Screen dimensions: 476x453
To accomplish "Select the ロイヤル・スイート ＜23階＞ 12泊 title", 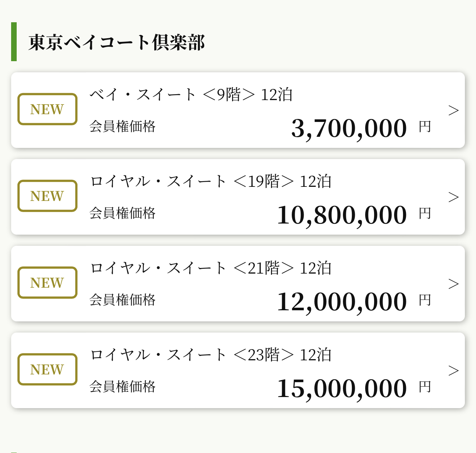I will [x=210, y=355].
